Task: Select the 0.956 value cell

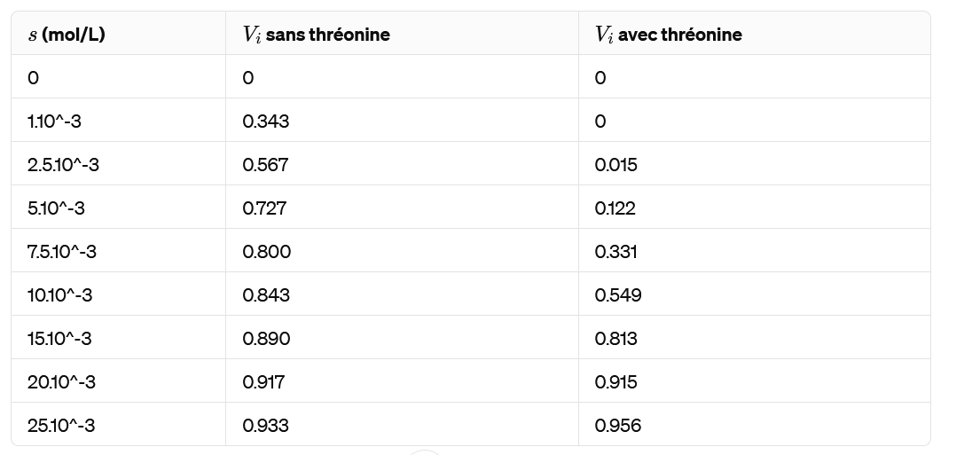Action: tap(618, 426)
